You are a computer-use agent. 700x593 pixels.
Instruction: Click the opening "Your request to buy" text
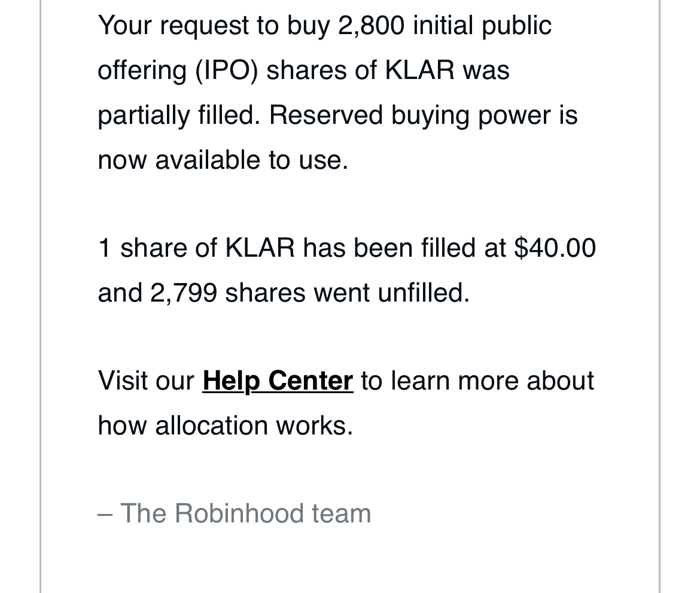point(214,26)
